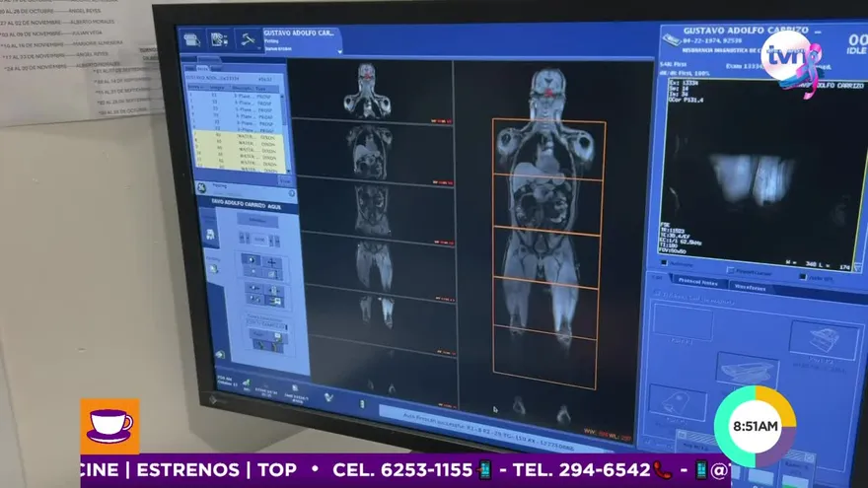Toggle the first checkbox under the preview image
This screenshot has width=868, height=488.
664,263
